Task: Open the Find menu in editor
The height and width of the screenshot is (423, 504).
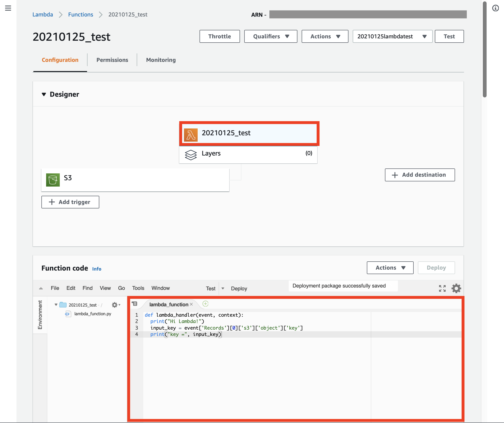Action: click(x=87, y=288)
